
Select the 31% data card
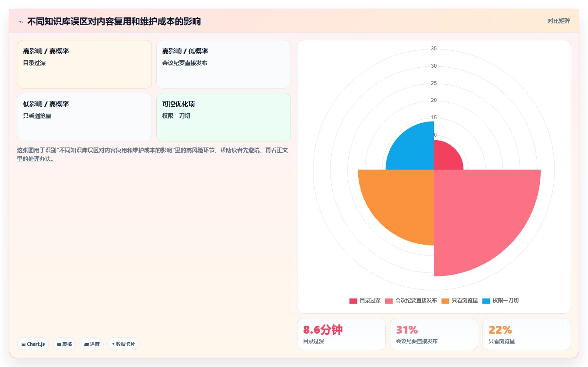point(434,334)
